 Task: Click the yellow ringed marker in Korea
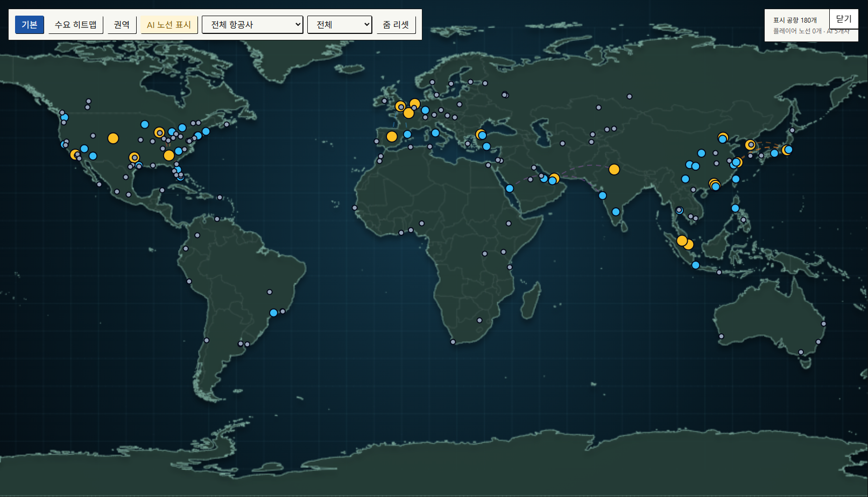tap(750, 144)
